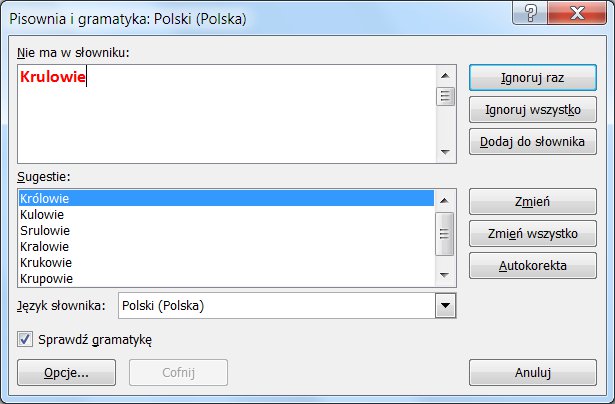This screenshot has width=615, height=404.
Task: Toggle the Sprawdź gramatykę checkbox
Action: (25, 339)
